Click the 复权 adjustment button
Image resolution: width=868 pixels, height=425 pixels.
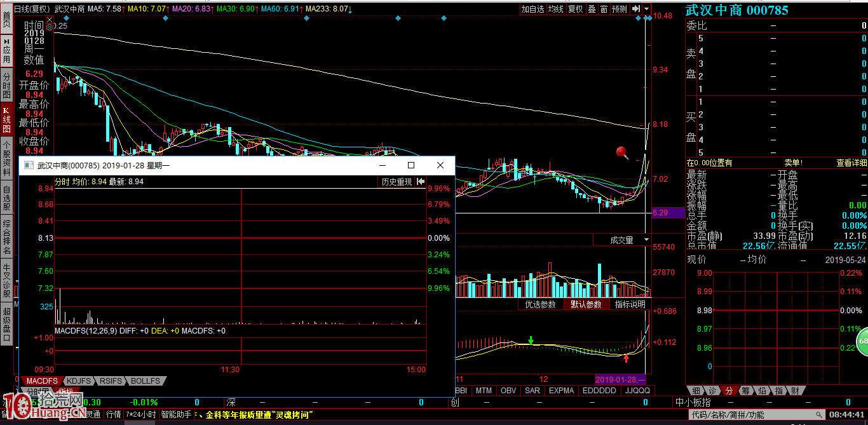pos(576,9)
